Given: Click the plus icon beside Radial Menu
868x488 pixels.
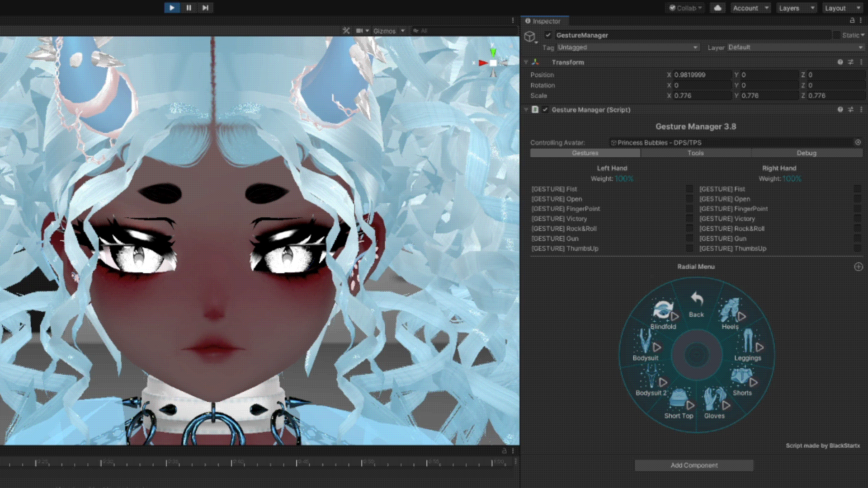Looking at the screenshot, I should [859, 267].
